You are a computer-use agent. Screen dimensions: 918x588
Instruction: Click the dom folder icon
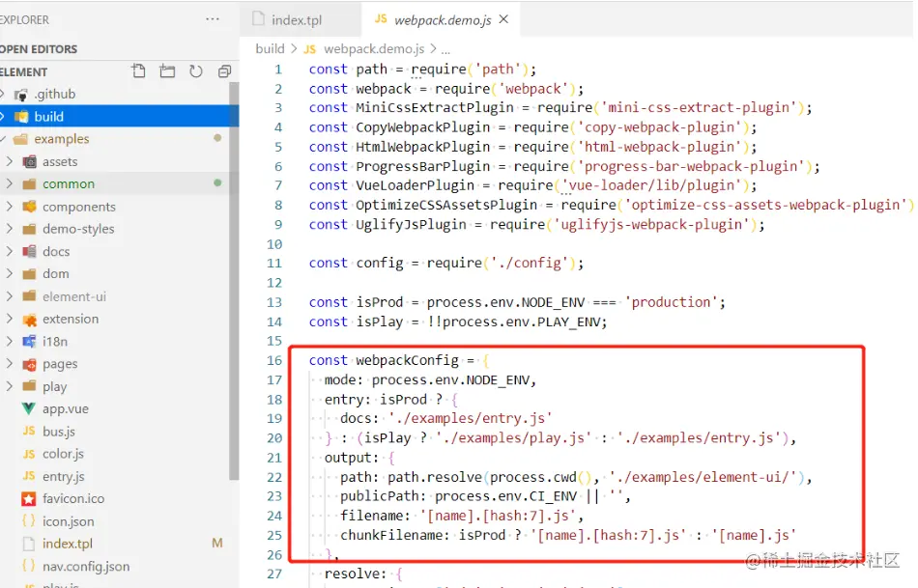(x=29, y=274)
